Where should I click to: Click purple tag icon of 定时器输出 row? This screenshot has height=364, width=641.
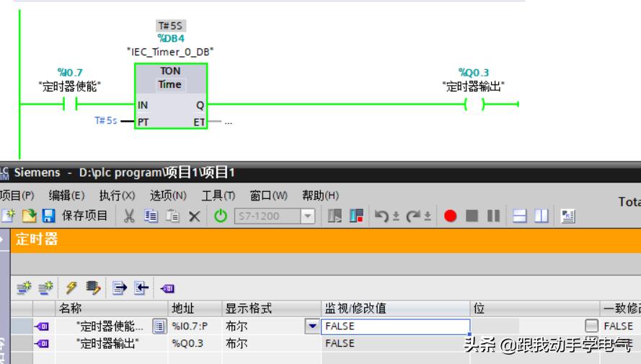coord(42,344)
